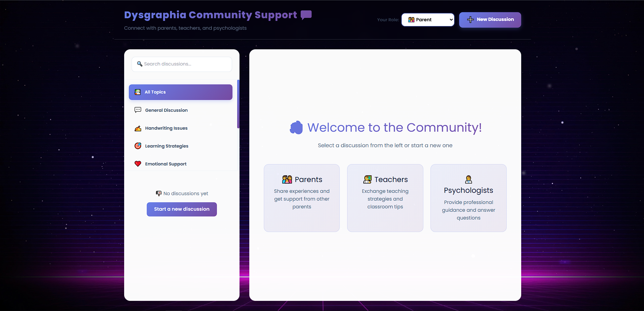This screenshot has width=644, height=311.
Task: Click the Emotional Support heart icon
Action: [x=138, y=163]
